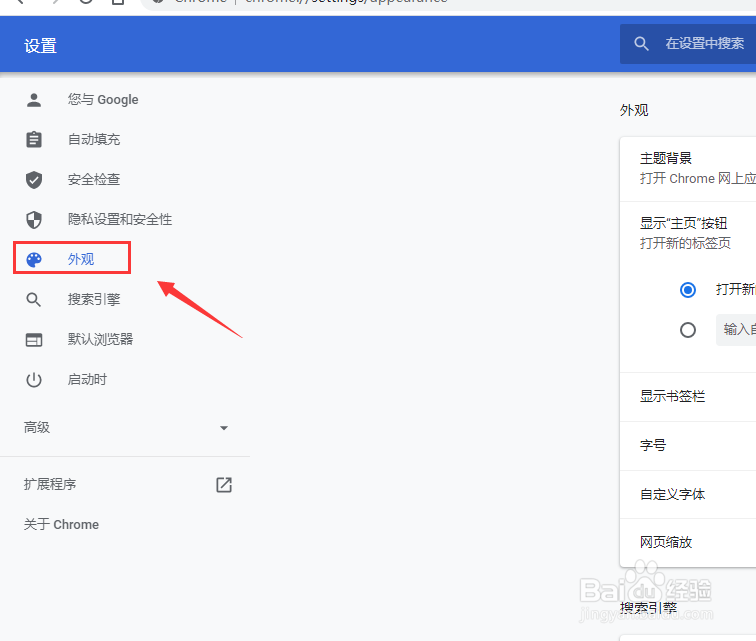Image resolution: width=756 pixels, height=641 pixels.
Task: Click the clipboard icon for 自动填充
Action: point(34,139)
